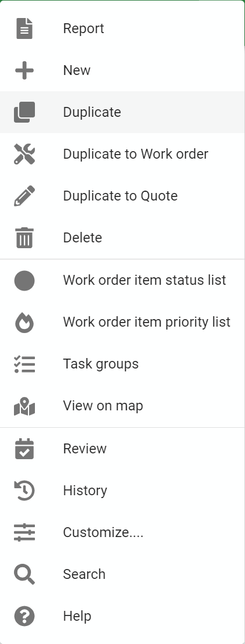Open Work order item priority list

(x=122, y=322)
